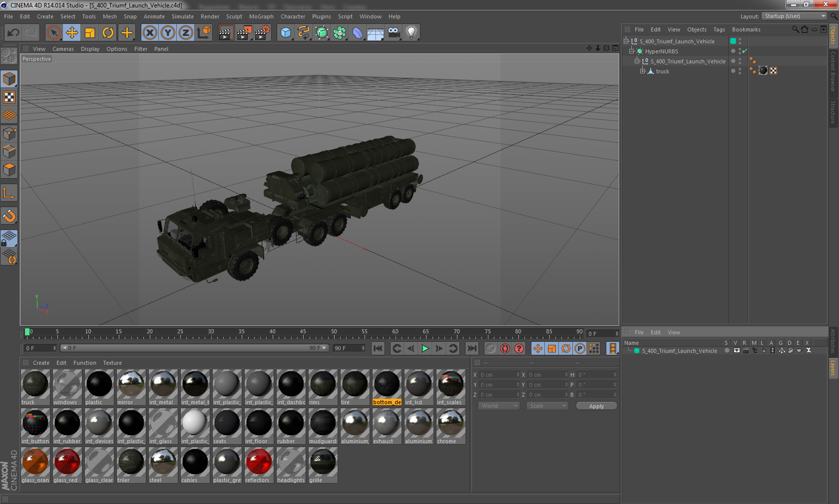
Task: Open Material Manager Create menu
Action: [41, 363]
